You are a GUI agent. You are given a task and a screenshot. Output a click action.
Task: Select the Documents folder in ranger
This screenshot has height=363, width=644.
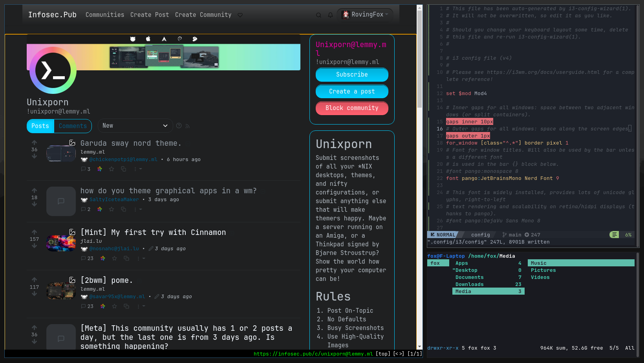point(488,277)
